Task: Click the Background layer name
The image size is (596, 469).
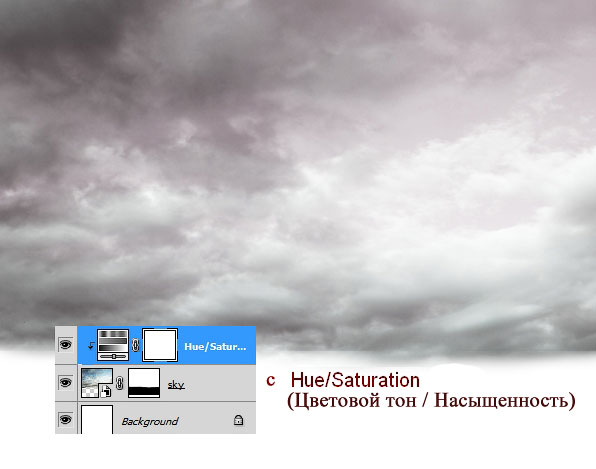Action: 150,421
